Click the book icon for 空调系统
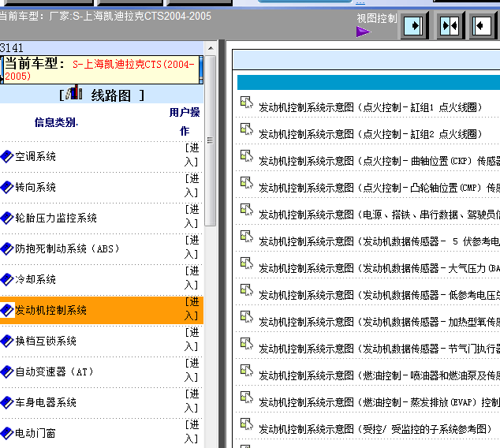The image size is (500, 448). [6, 156]
